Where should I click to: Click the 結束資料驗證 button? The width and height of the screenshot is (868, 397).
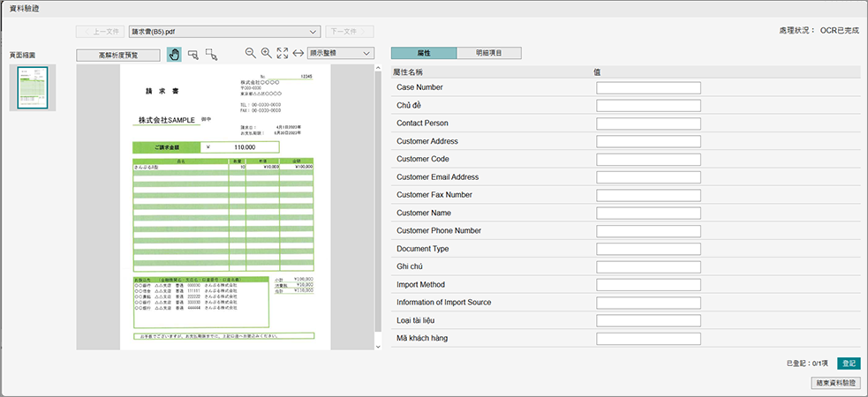(835, 383)
